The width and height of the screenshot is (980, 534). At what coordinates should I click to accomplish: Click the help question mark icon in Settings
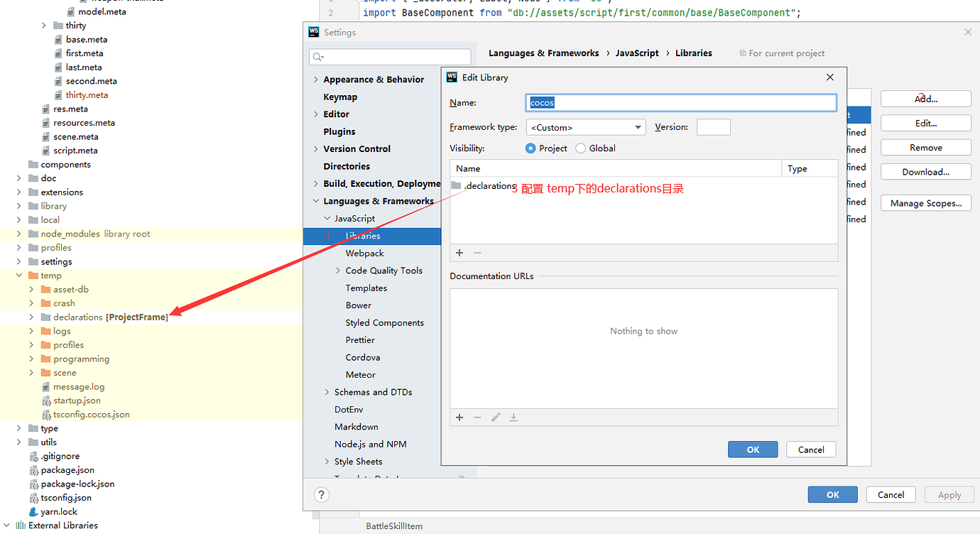coord(321,494)
